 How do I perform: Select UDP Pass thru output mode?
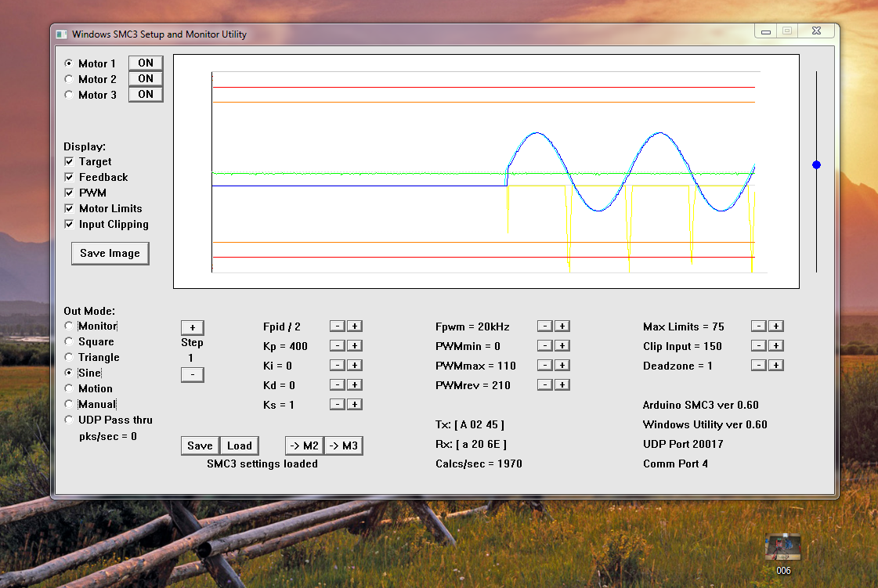click(69, 420)
